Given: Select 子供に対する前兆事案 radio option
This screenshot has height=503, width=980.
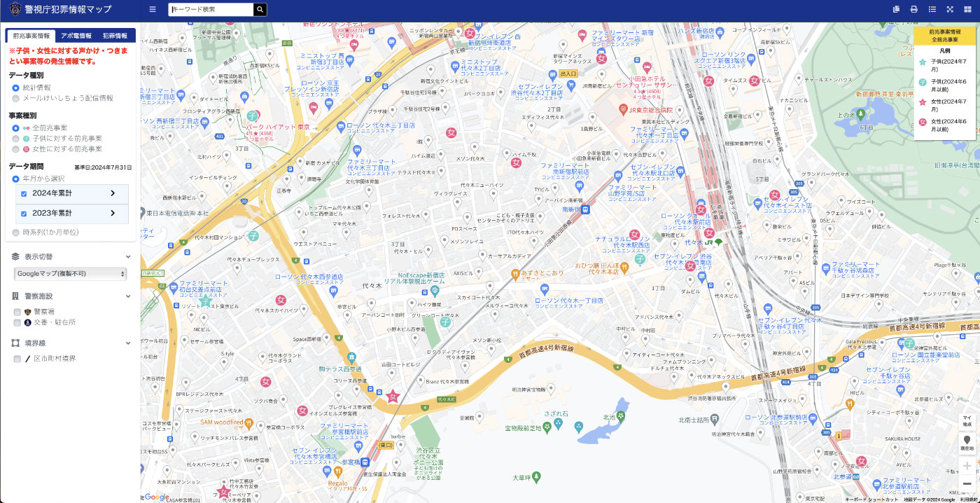Looking at the screenshot, I should click(x=16, y=139).
